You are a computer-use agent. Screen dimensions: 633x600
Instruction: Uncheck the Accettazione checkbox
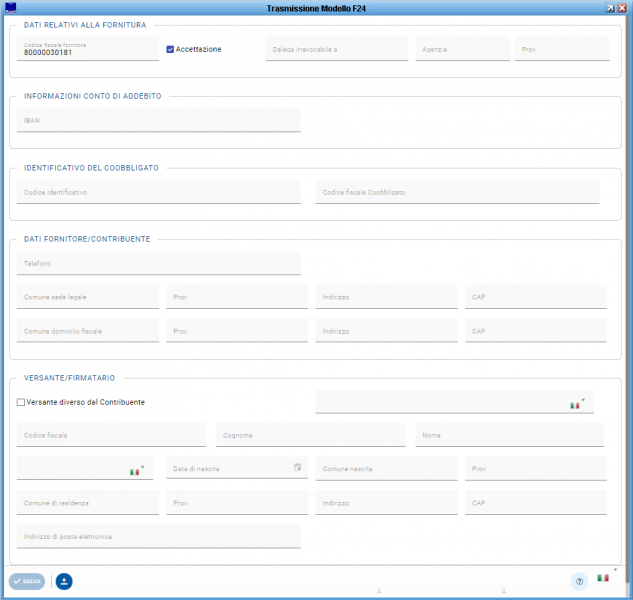click(170, 49)
